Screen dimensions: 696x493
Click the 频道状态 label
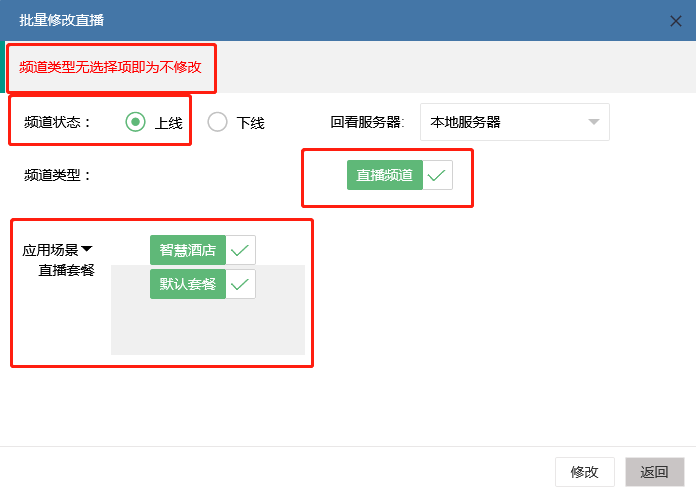point(57,122)
